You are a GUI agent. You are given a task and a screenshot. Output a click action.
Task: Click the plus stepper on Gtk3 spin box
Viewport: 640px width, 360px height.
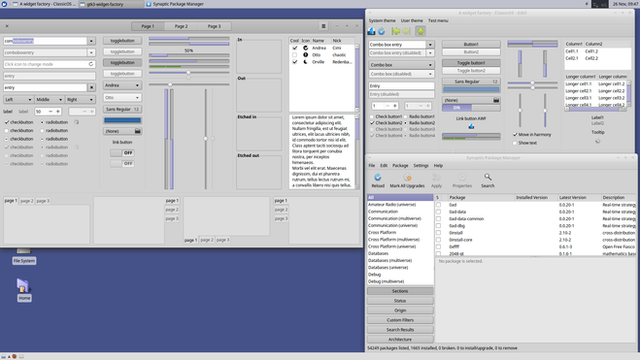pos(395,106)
